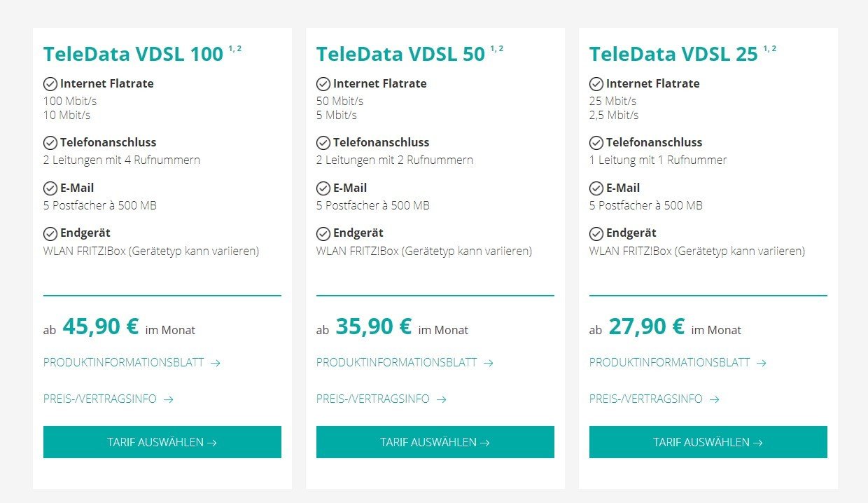Click checkmark icon beside VDSL 25 E-Mail
Screen dimensions: 868x503
(x=596, y=188)
